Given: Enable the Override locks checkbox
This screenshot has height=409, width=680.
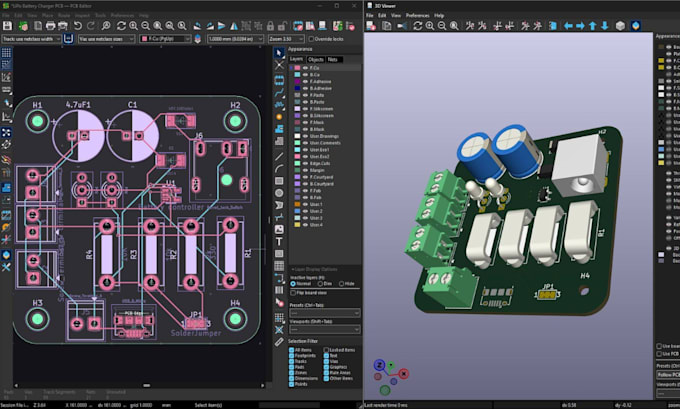Looking at the screenshot, I should tap(311, 39).
